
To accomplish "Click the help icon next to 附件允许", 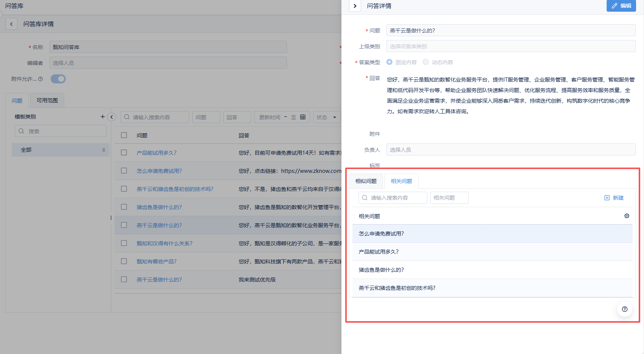I will 40,79.
